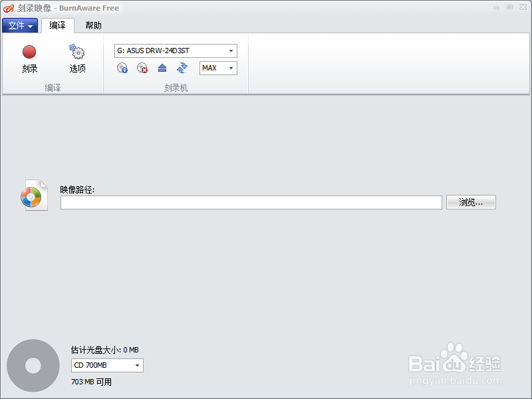
Task: Click the 浏览... (Browse) button
Action: tap(471, 202)
